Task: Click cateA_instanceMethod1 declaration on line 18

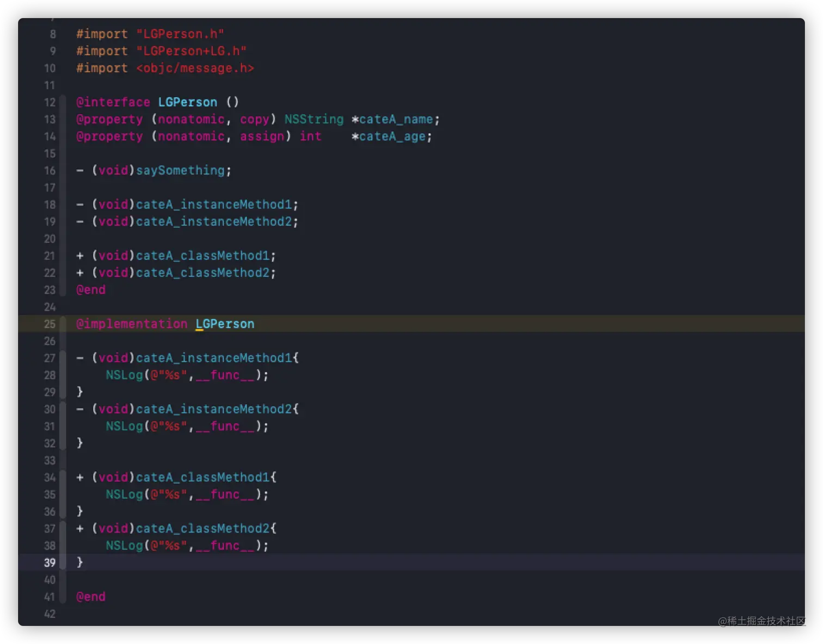Action: tap(214, 205)
